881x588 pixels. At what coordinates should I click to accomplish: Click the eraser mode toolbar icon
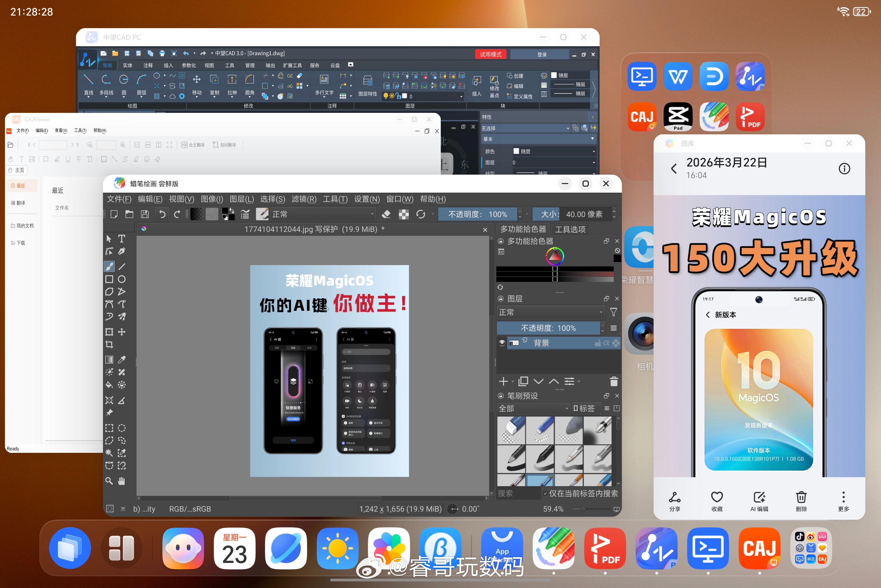coord(386,214)
